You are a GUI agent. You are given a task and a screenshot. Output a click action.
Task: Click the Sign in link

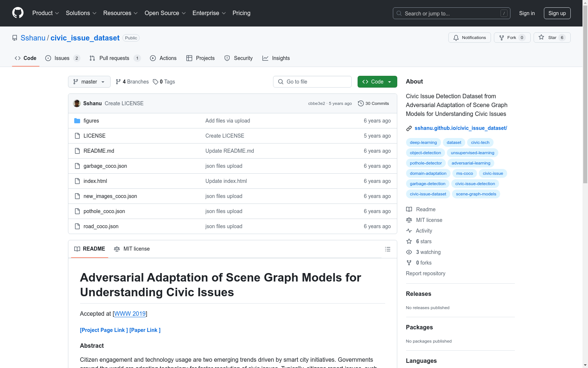(527, 13)
